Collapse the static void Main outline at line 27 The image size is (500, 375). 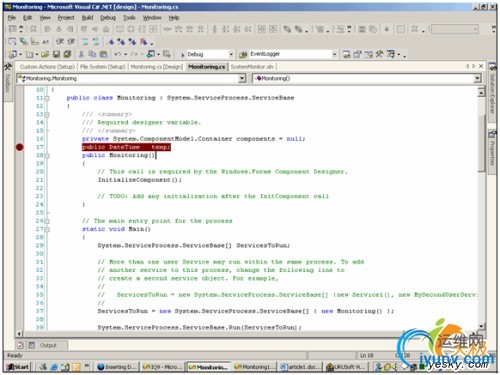(x=47, y=229)
